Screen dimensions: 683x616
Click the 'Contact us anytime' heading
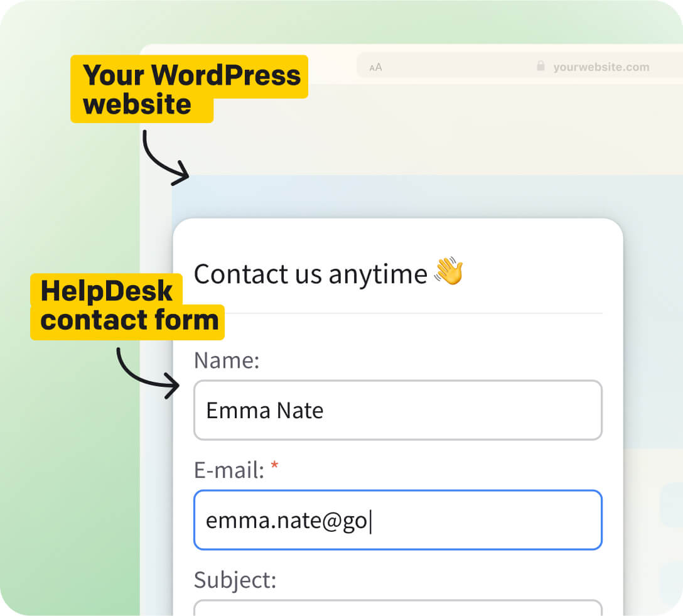(x=310, y=274)
